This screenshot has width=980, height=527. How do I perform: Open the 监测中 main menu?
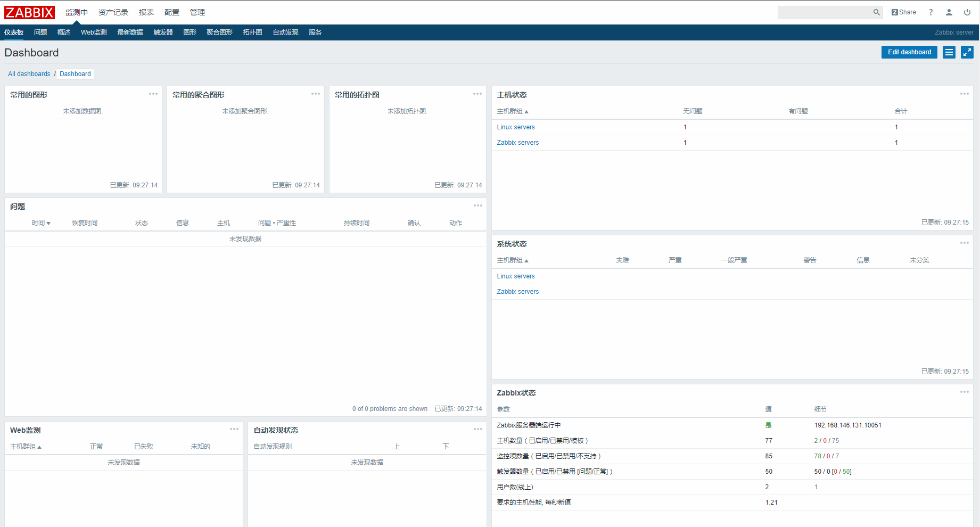pyautogui.click(x=77, y=12)
